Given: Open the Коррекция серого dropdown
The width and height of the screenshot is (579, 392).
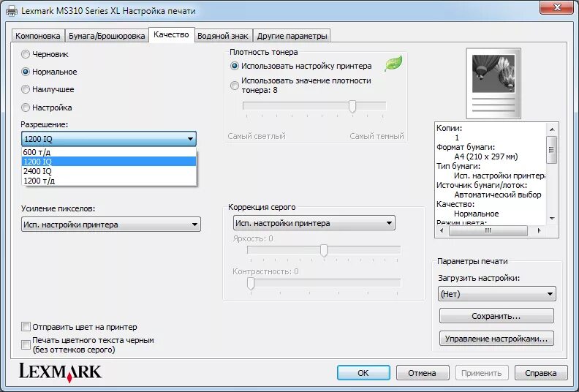Looking at the screenshot, I should [314, 223].
